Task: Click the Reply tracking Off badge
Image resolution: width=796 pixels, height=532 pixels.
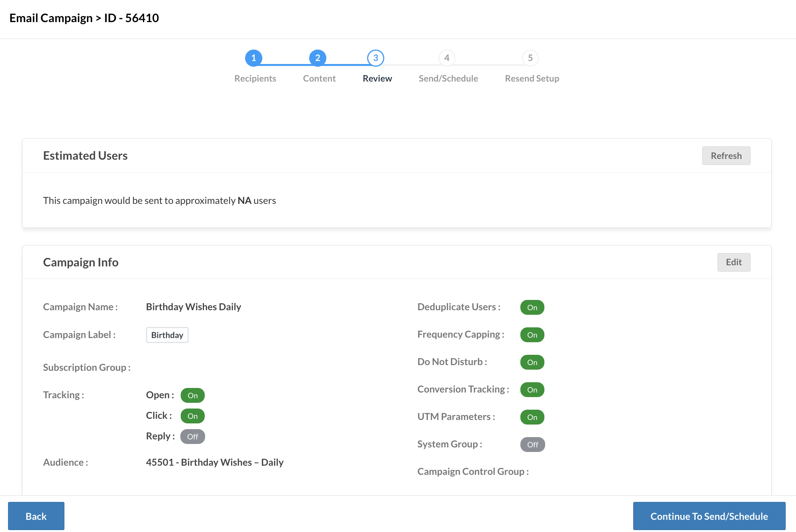Action: (193, 437)
